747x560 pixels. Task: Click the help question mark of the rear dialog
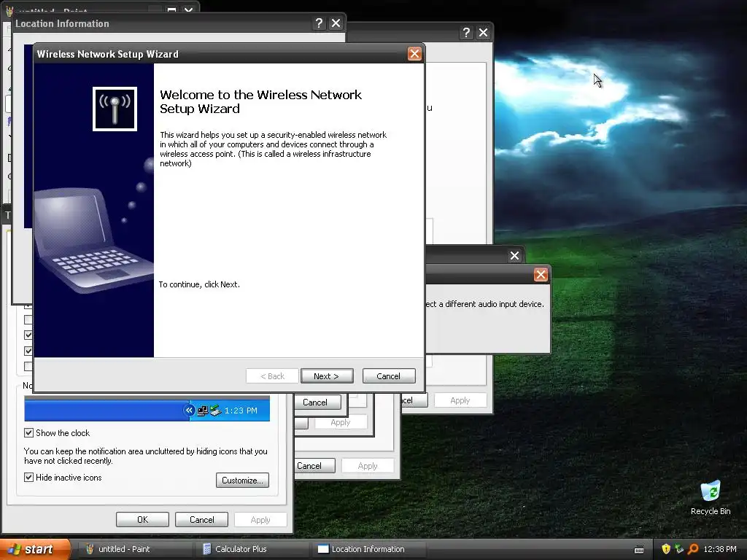click(466, 32)
